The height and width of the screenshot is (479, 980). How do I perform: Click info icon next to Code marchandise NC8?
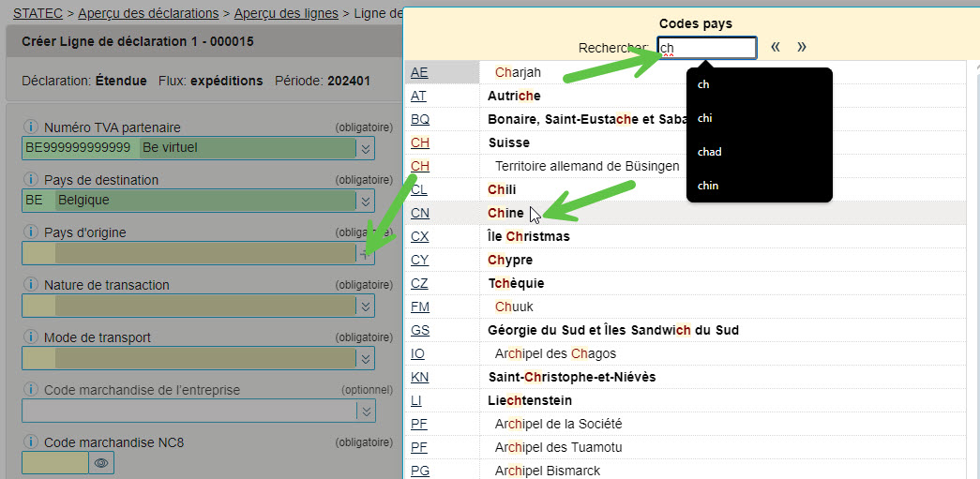(x=31, y=442)
